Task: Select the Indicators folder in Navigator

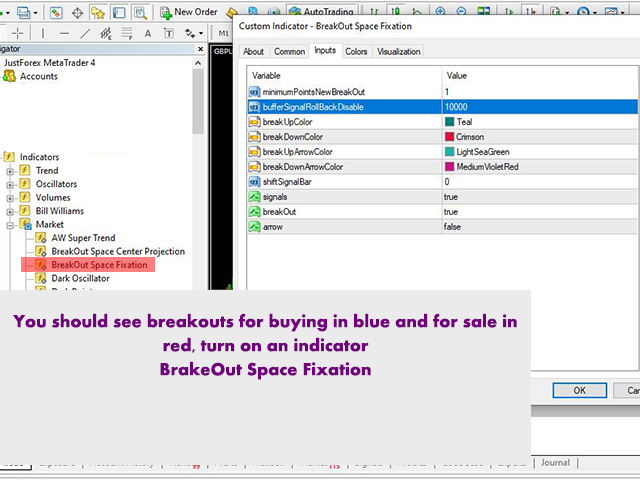Action: click(39, 157)
